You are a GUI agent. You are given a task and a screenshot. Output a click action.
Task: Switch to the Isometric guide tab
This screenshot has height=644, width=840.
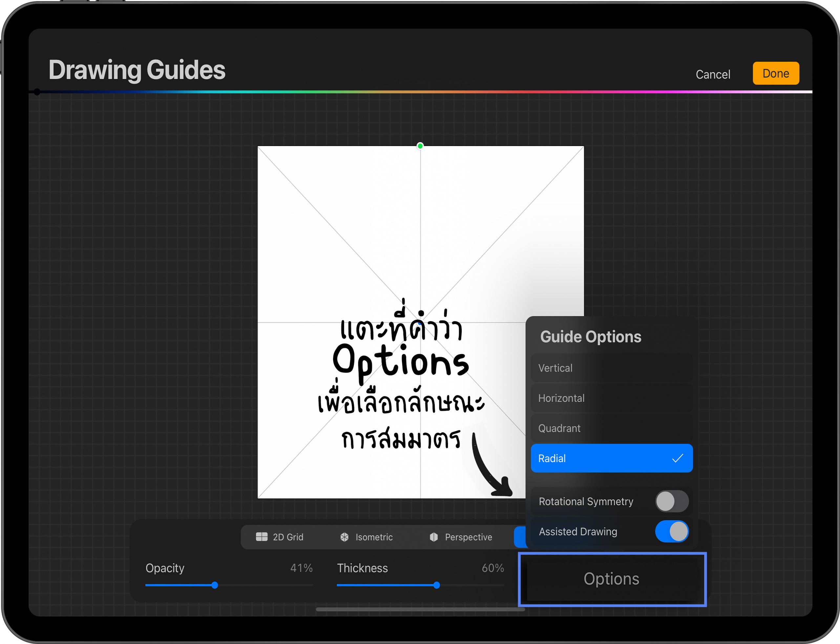point(366,537)
